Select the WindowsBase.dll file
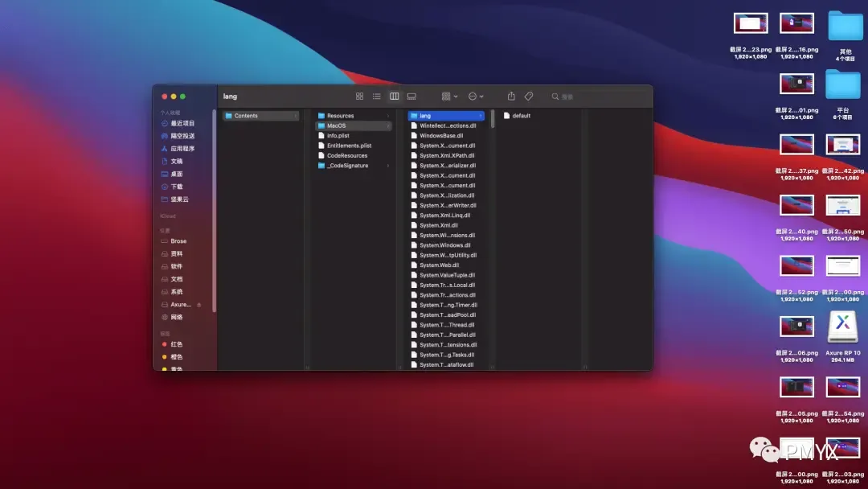 441,136
